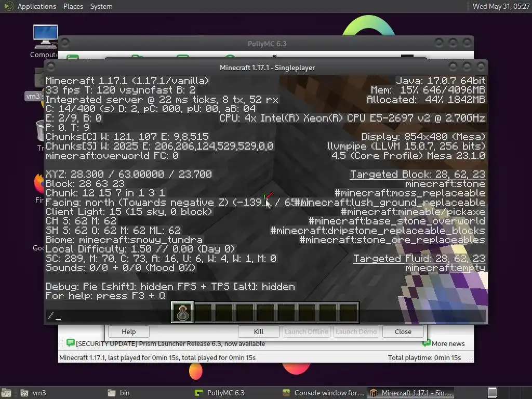Open the SECURITY UPDATE Prism Launcher news
The image size is (532, 399).
[170, 344]
